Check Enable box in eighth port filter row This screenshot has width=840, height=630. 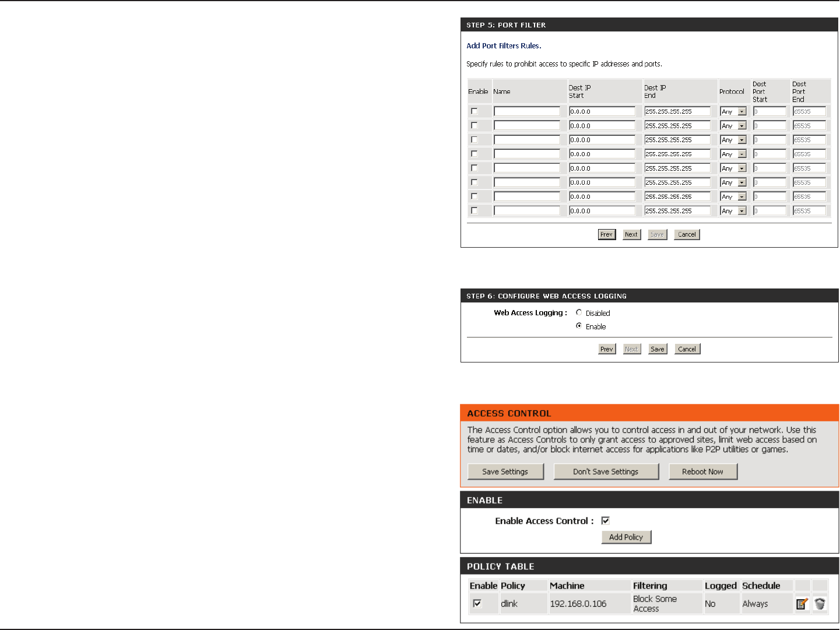(474, 210)
